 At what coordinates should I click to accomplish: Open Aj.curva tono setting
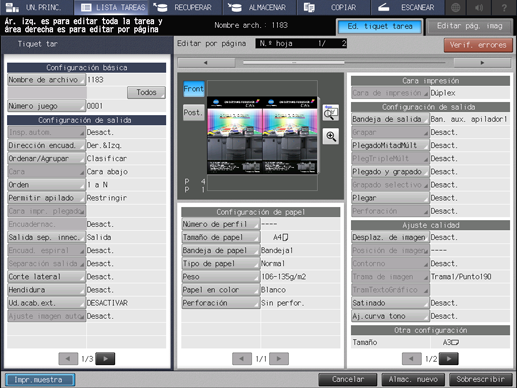(390, 316)
